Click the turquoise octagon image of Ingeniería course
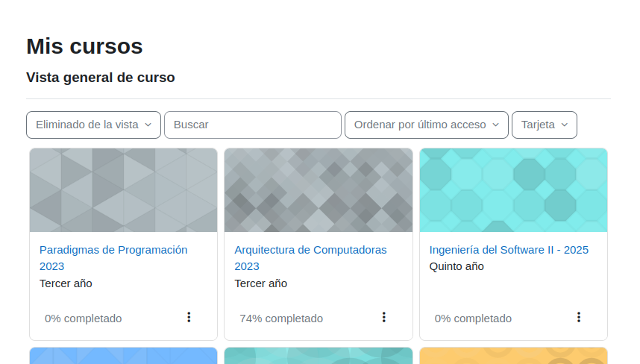 click(513, 190)
